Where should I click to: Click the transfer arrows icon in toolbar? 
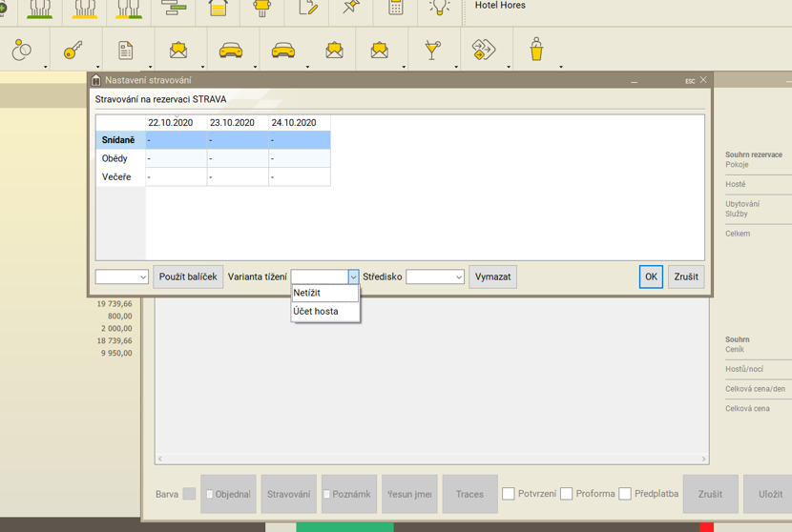coord(484,51)
